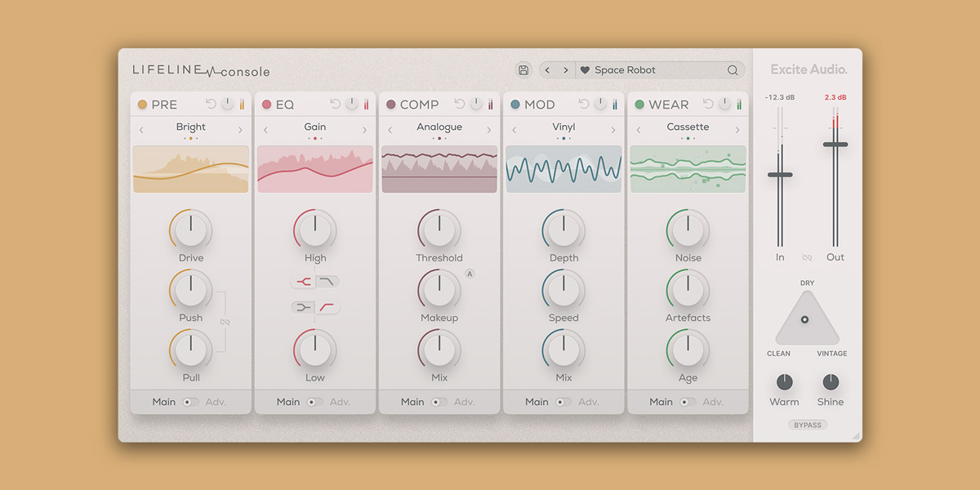
Task: Reset the PRE module settings
Action: [211, 104]
